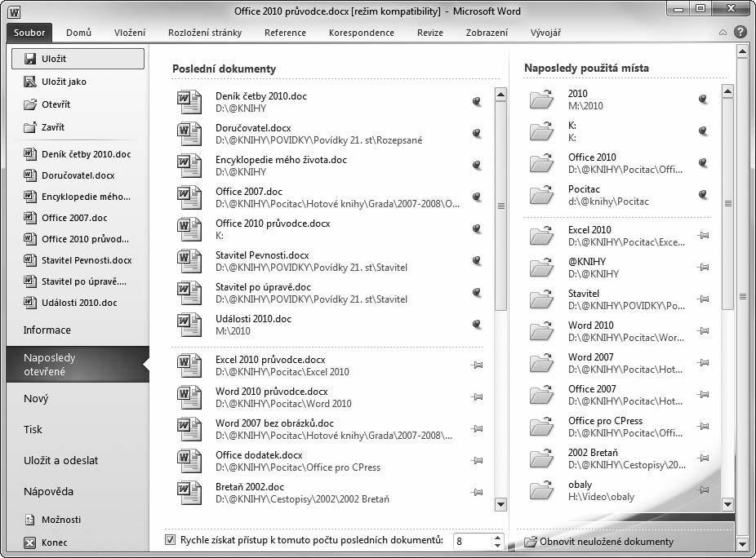Click the document icon for Bretaň 2002.doc
Screen dimensions: 756x558
[189, 493]
